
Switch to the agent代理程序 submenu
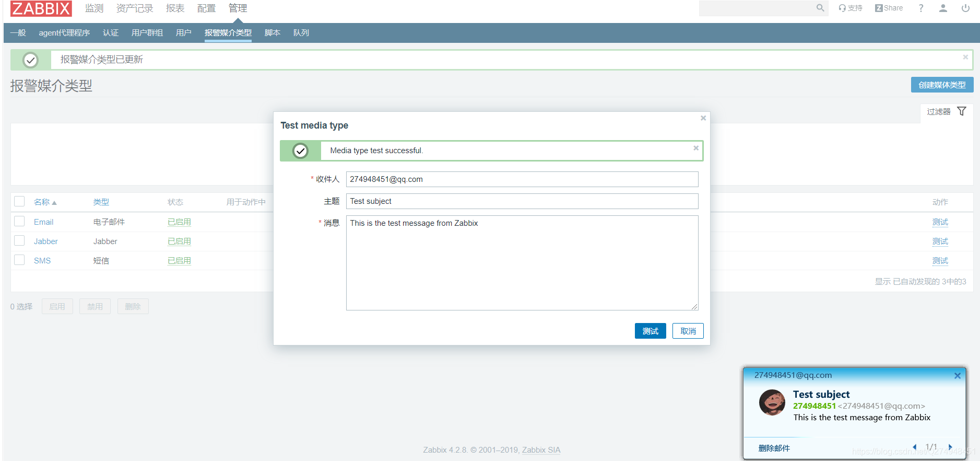[x=64, y=33]
